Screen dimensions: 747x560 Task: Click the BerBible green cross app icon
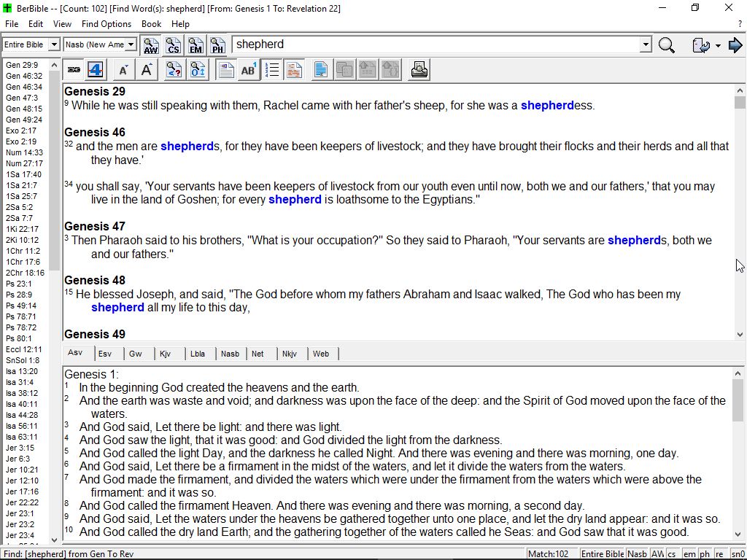point(7,8)
